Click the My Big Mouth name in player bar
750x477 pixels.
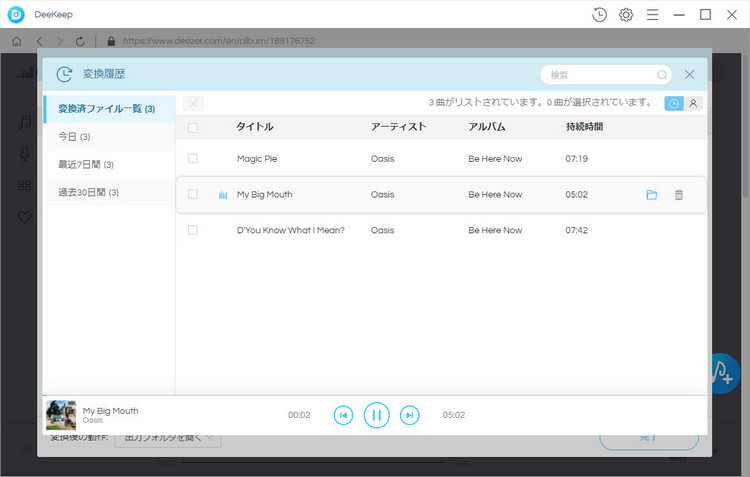pyautogui.click(x=110, y=411)
